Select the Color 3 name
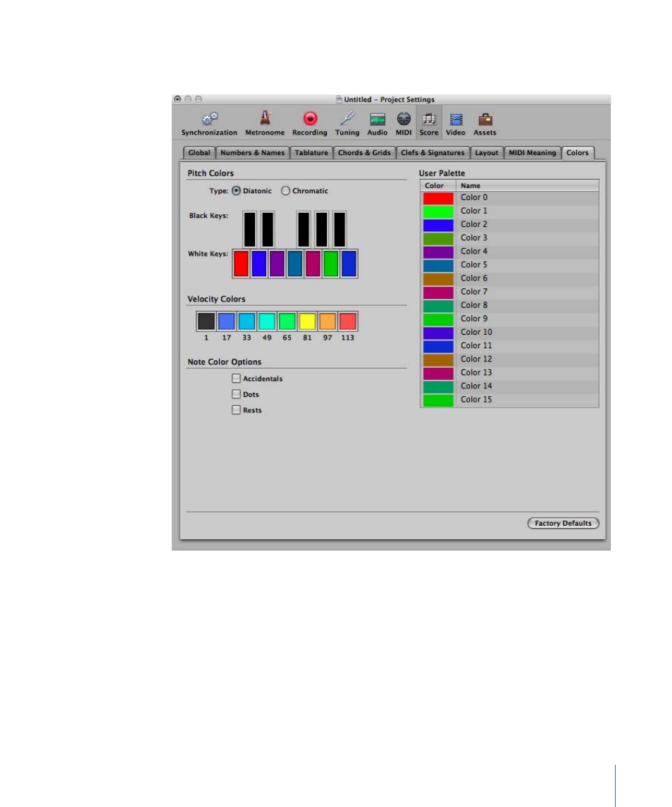 tap(474, 238)
